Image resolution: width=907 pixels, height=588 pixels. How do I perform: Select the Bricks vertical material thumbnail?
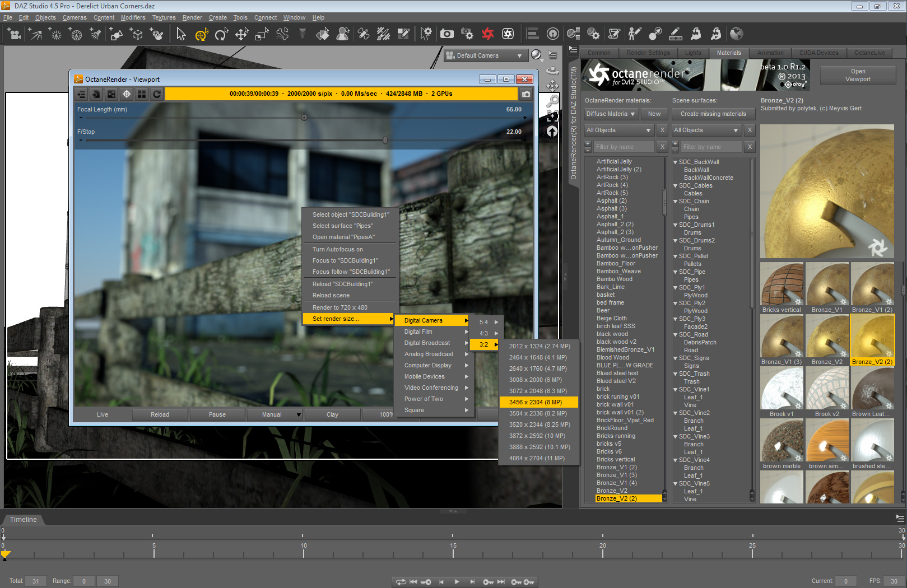[x=782, y=284]
